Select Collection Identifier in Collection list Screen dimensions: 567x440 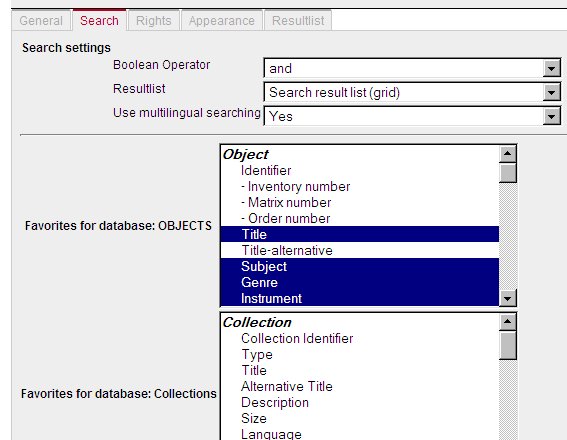359,338
